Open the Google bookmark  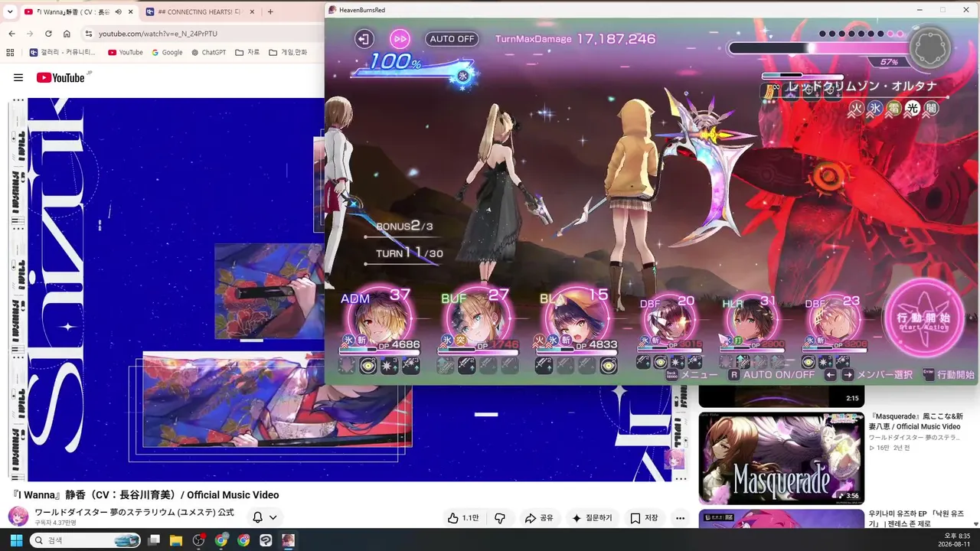[168, 53]
